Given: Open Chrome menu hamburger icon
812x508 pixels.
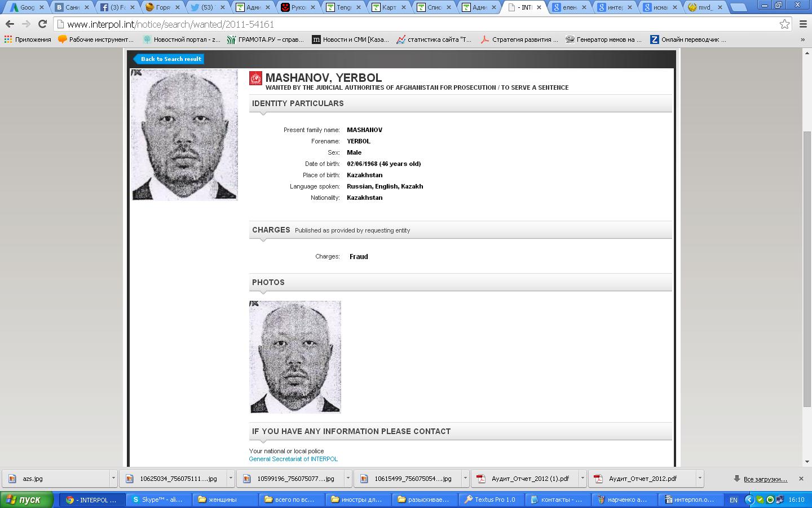Looking at the screenshot, I should 803,24.
